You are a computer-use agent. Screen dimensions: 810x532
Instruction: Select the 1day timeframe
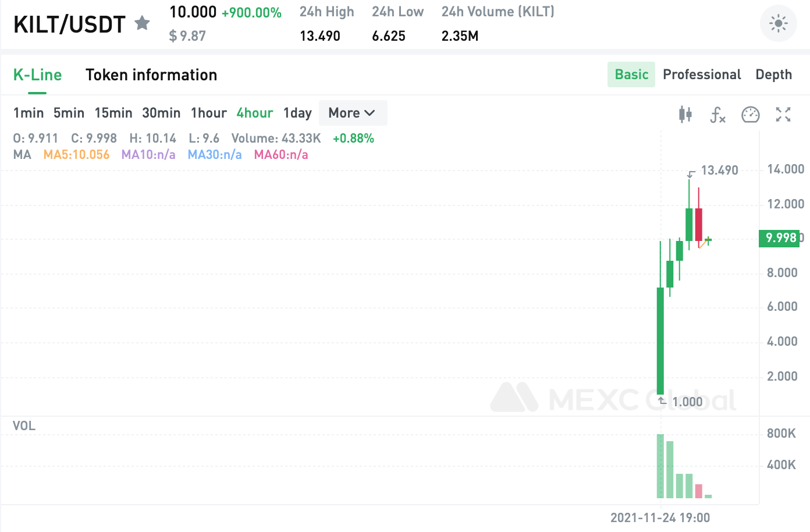pyautogui.click(x=297, y=113)
